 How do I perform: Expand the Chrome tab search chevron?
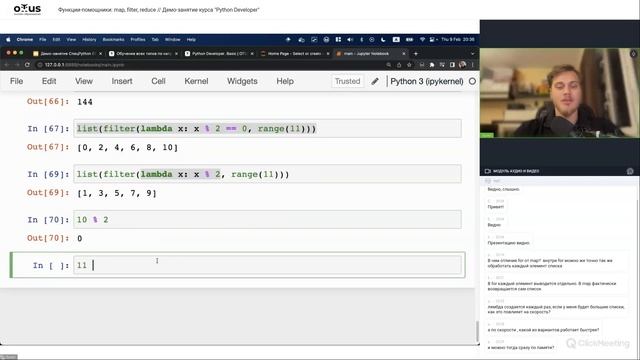473,53
